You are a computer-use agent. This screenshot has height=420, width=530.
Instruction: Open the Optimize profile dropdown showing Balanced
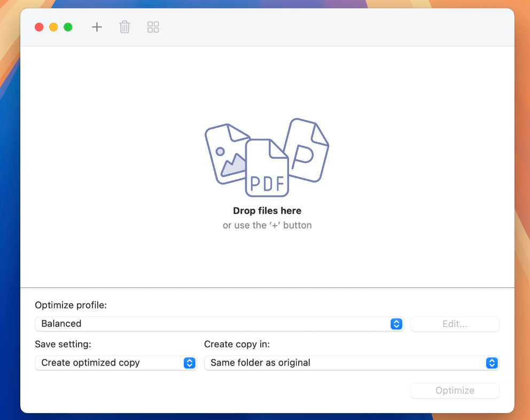click(219, 324)
